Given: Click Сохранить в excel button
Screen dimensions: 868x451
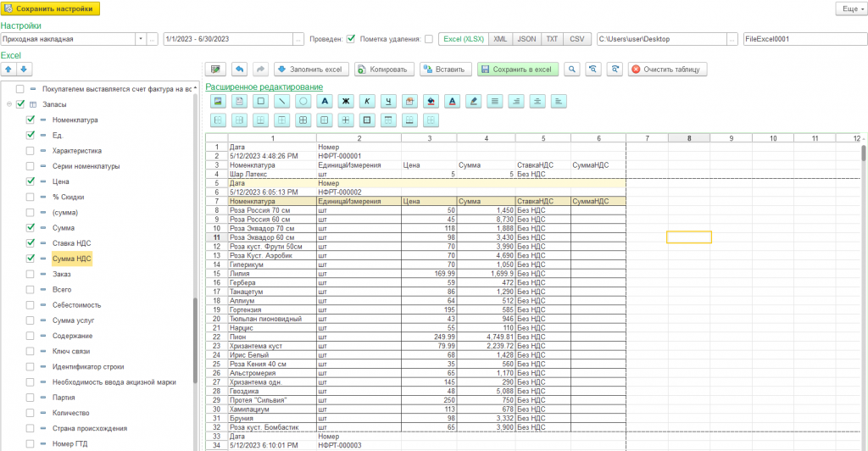Looking at the screenshot, I should coord(517,69).
